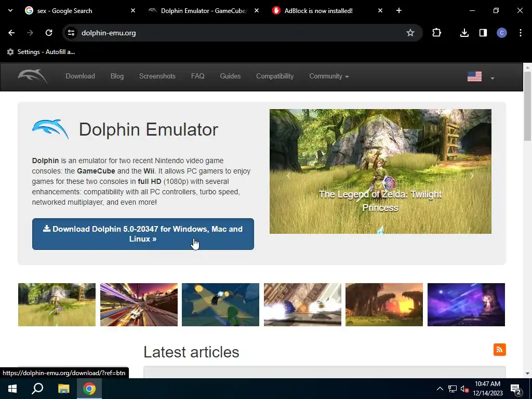The width and height of the screenshot is (532, 399).
Task: View site information icon in address bar
Action: click(71, 33)
